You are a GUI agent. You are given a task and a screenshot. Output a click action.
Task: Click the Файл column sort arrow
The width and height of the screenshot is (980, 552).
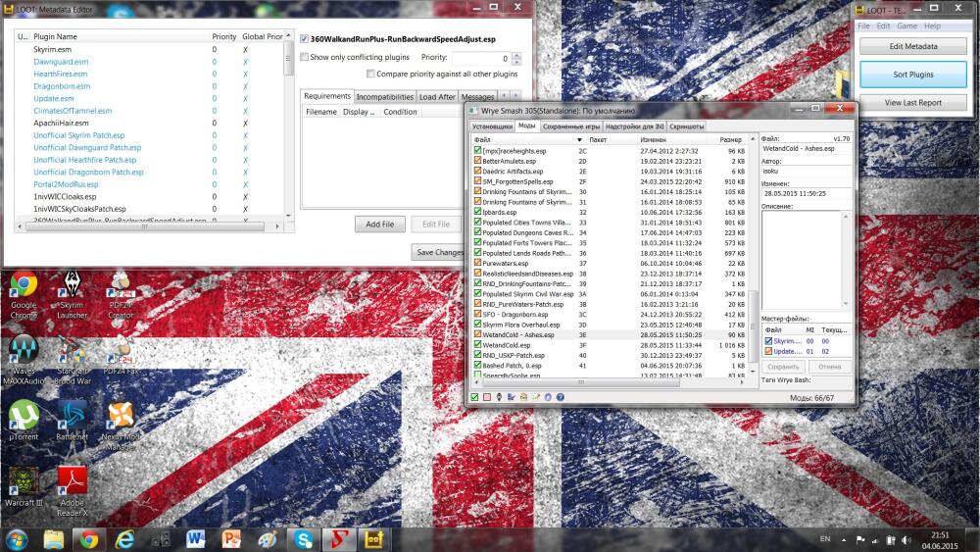pyautogui.click(x=579, y=140)
